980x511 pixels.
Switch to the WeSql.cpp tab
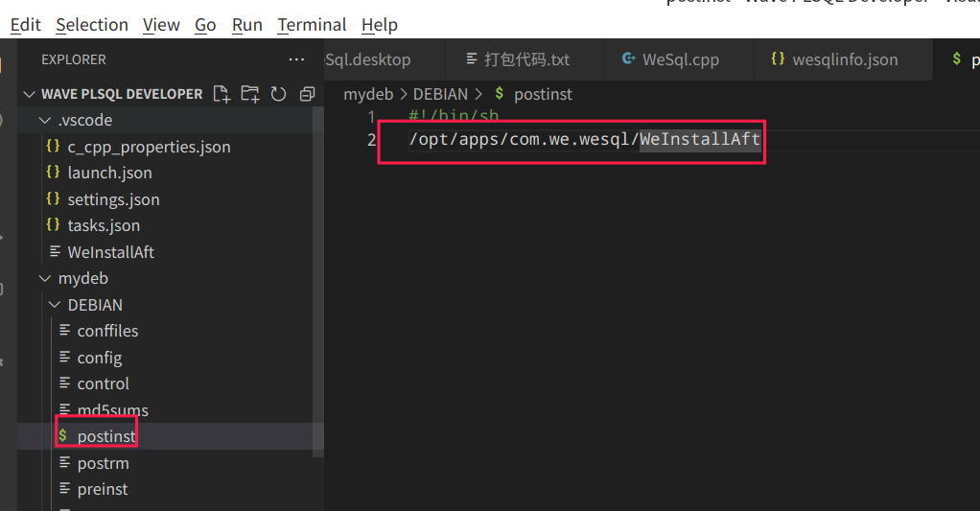tap(679, 60)
